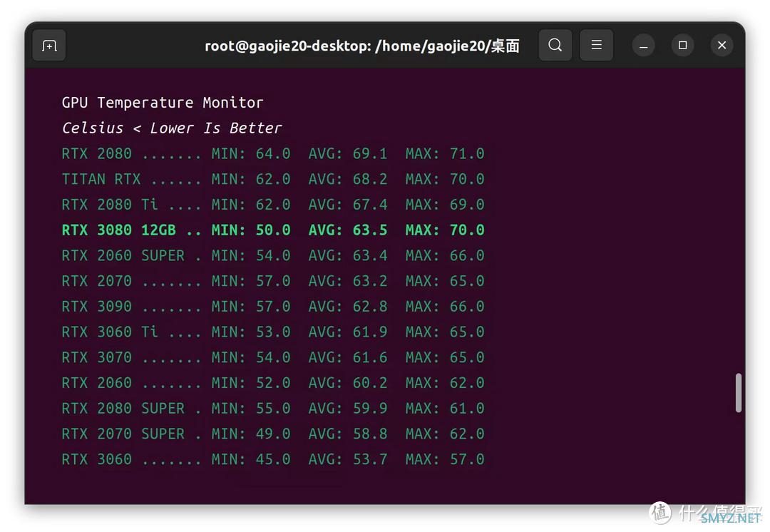770x532 pixels.
Task: Select the RTX 2080 SUPER row
Action: click(273, 409)
